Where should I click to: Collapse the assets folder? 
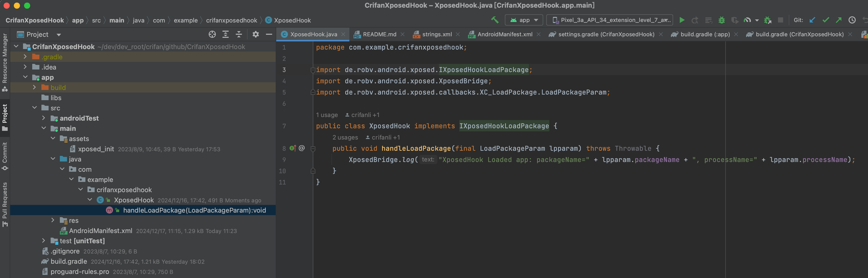pos(53,138)
